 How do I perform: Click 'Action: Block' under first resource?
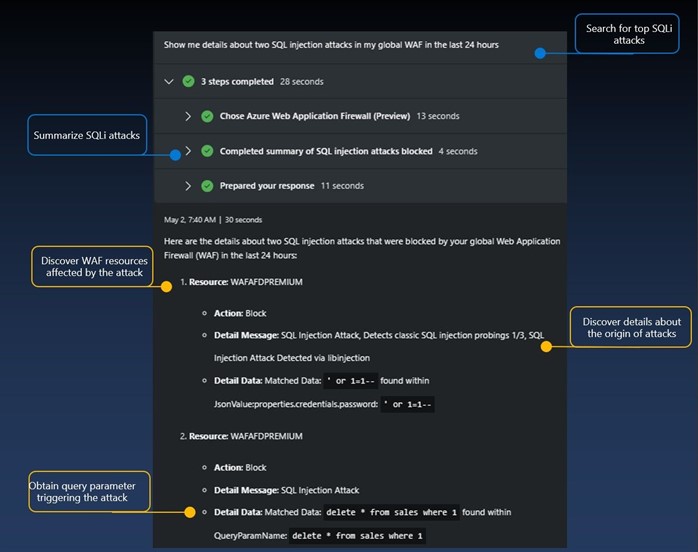(x=240, y=313)
